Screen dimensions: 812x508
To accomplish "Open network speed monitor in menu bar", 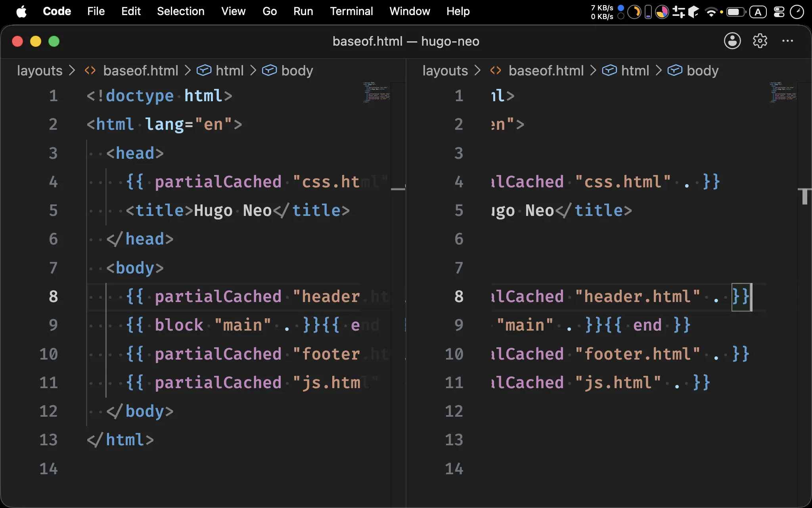I will tap(602, 12).
